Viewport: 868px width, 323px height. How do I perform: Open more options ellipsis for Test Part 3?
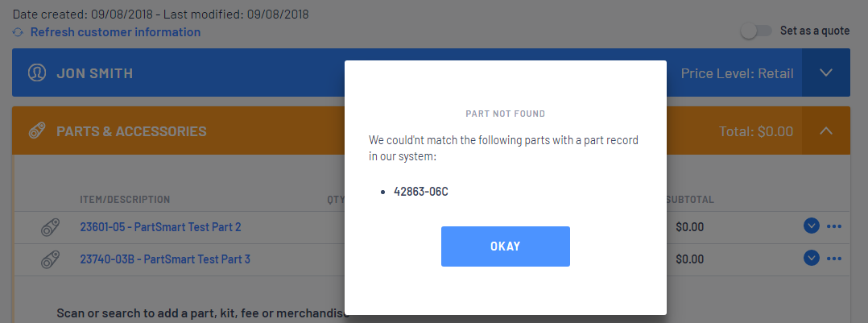pos(834,259)
